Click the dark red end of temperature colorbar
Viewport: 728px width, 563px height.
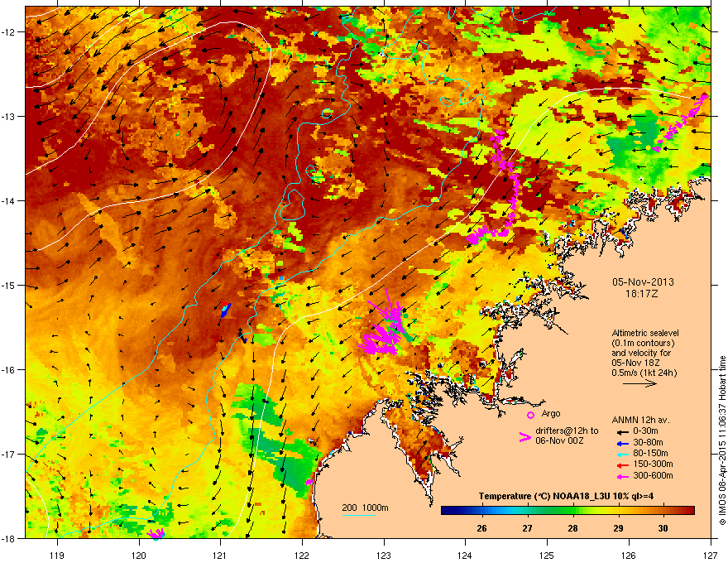[689, 511]
